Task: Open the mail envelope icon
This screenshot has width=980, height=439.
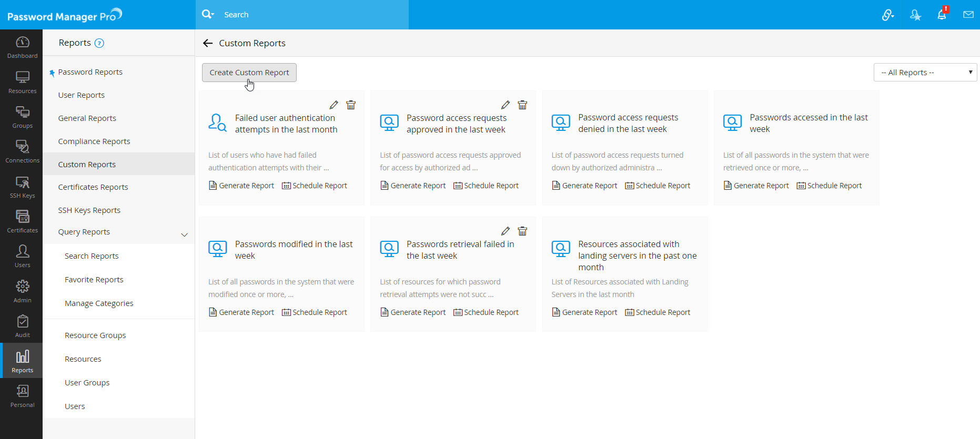Action: (x=968, y=15)
